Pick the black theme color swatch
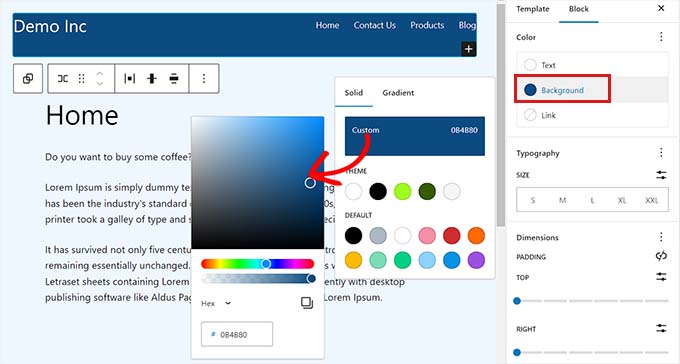This screenshot has height=364, width=680. point(378,191)
